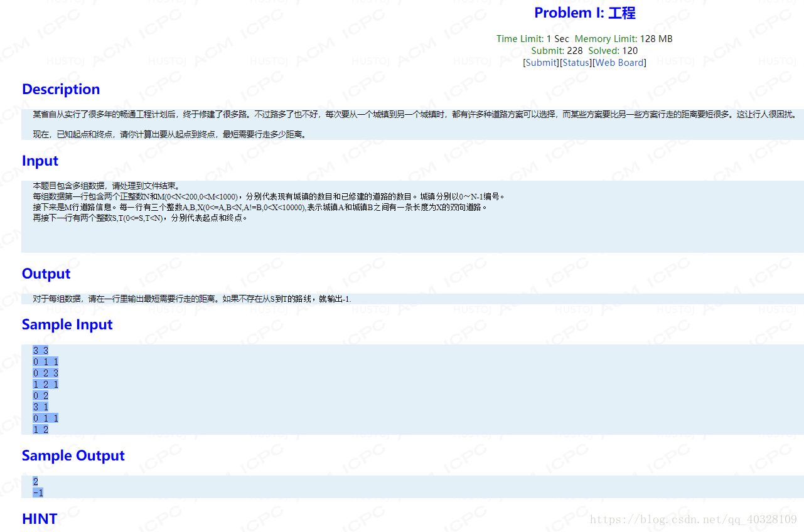
Task: Open the Submit link
Action: pos(540,62)
